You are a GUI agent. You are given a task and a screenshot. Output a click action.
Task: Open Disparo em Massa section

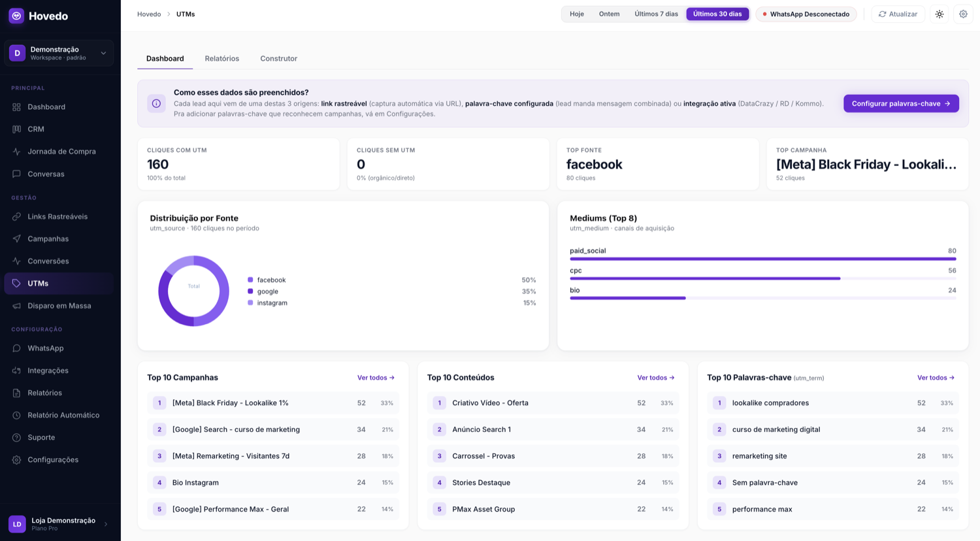coord(59,306)
